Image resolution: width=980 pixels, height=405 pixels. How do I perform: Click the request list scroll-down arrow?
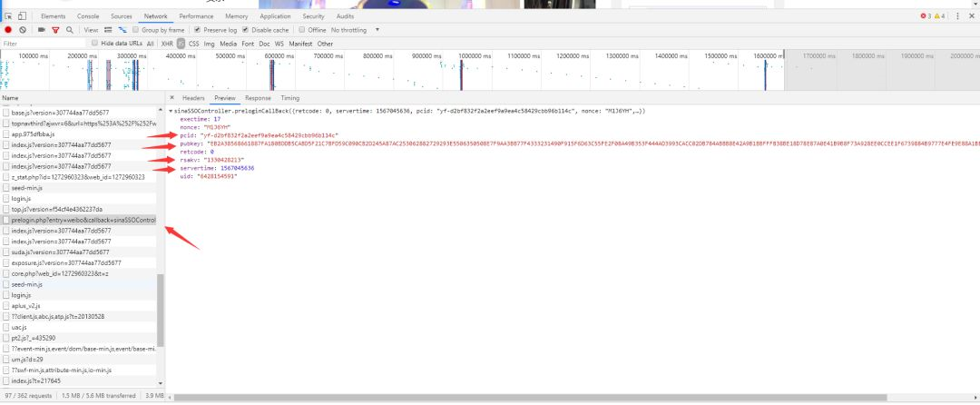[x=161, y=383]
